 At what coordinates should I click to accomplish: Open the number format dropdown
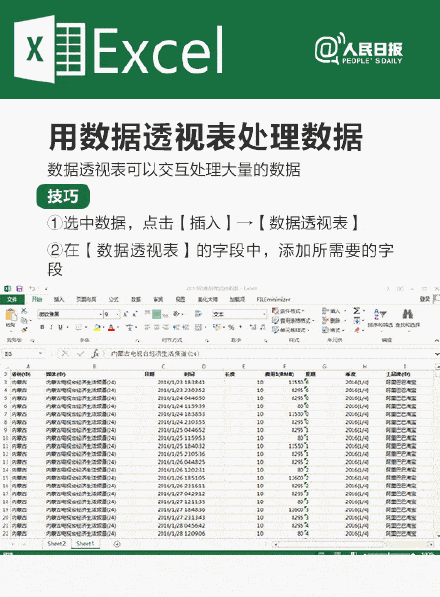(x=265, y=314)
